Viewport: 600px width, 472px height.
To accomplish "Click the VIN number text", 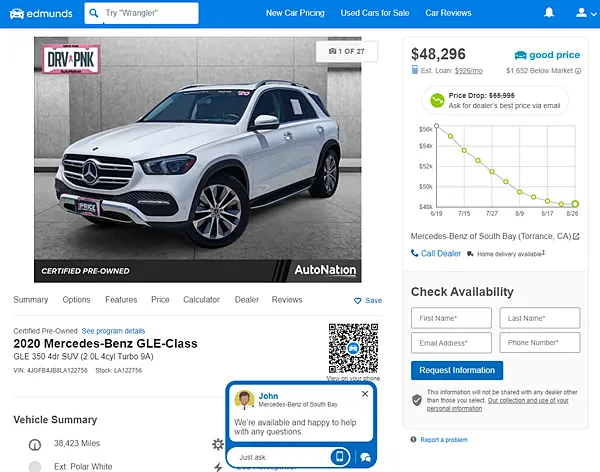I will [50, 371].
